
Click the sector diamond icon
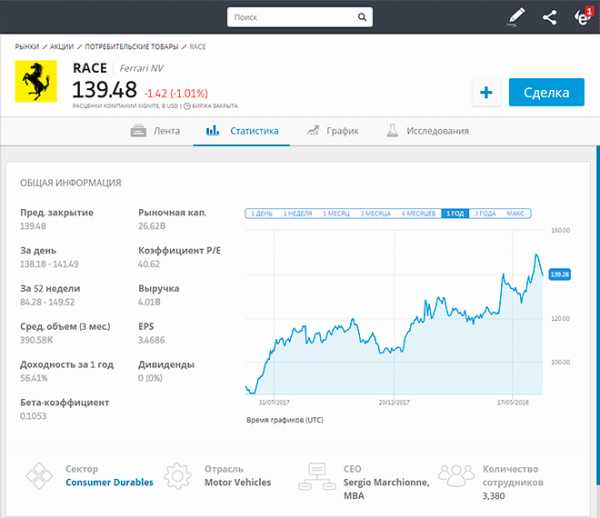tap(39, 476)
